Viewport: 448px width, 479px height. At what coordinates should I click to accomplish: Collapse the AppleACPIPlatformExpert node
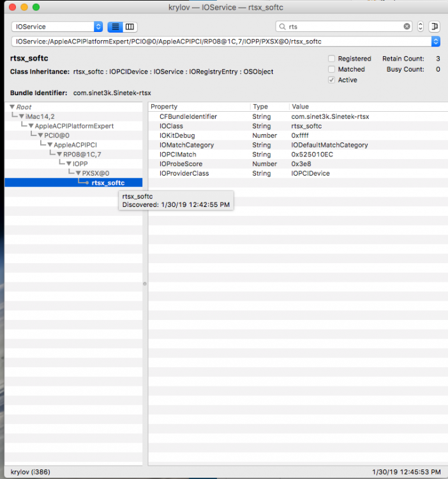pos(31,126)
